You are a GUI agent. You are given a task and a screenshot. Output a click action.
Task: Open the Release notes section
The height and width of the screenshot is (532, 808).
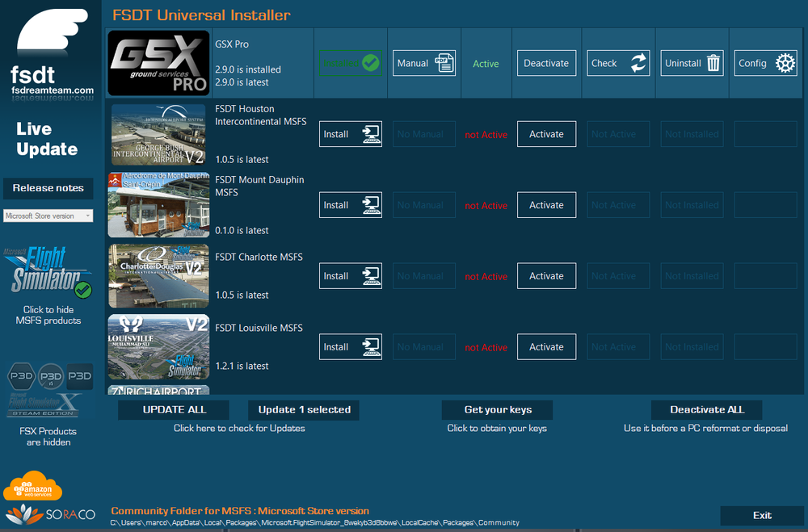tap(48, 188)
